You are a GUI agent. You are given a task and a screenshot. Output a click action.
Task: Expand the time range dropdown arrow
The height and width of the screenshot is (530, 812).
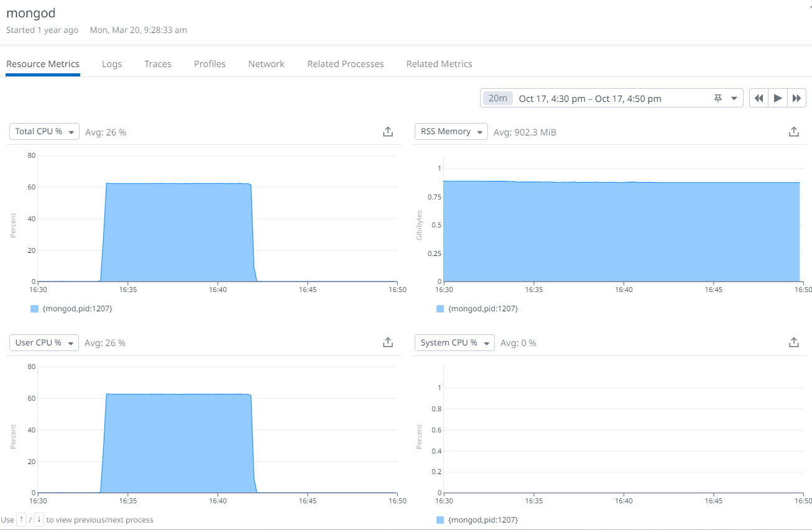(x=734, y=98)
